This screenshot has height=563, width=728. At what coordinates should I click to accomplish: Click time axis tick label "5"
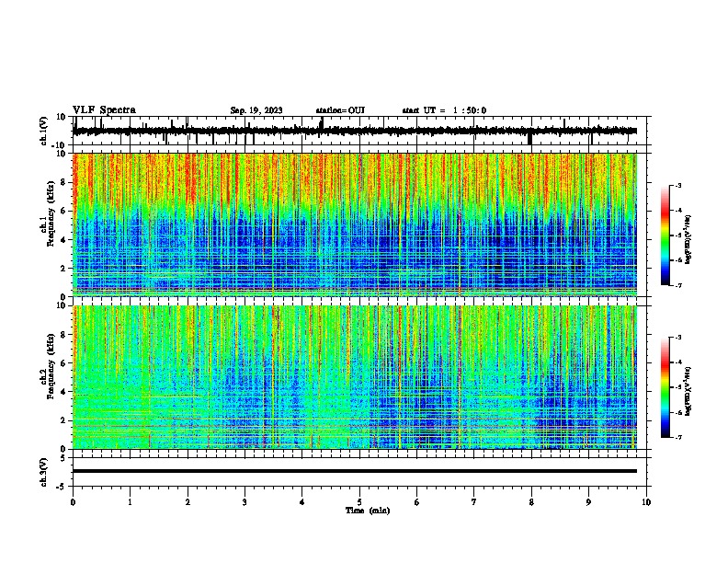359,502
